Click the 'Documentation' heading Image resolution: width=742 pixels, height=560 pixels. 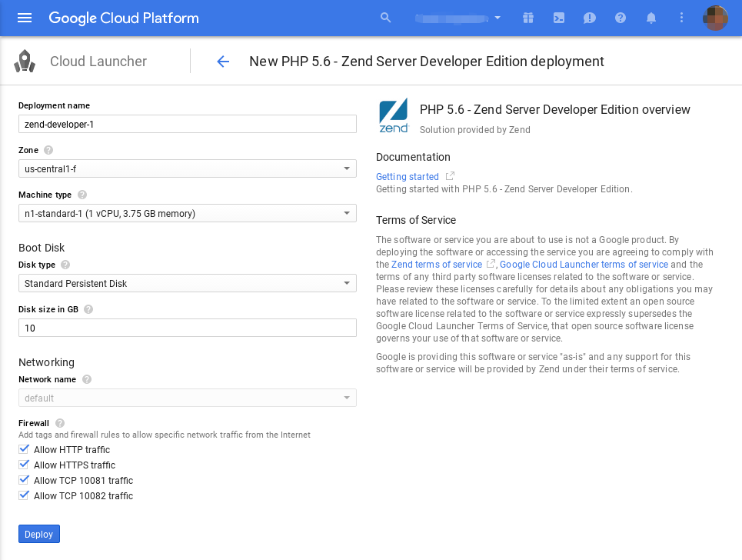point(413,157)
